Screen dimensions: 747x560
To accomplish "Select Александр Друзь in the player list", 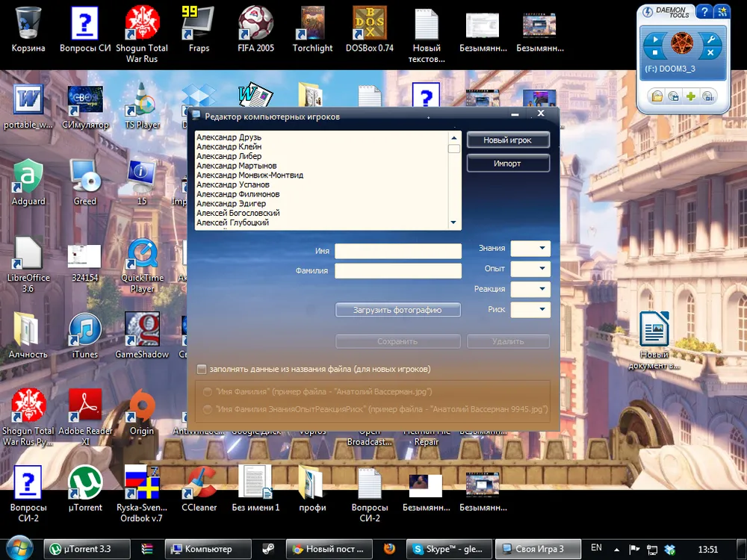I will tap(229, 138).
